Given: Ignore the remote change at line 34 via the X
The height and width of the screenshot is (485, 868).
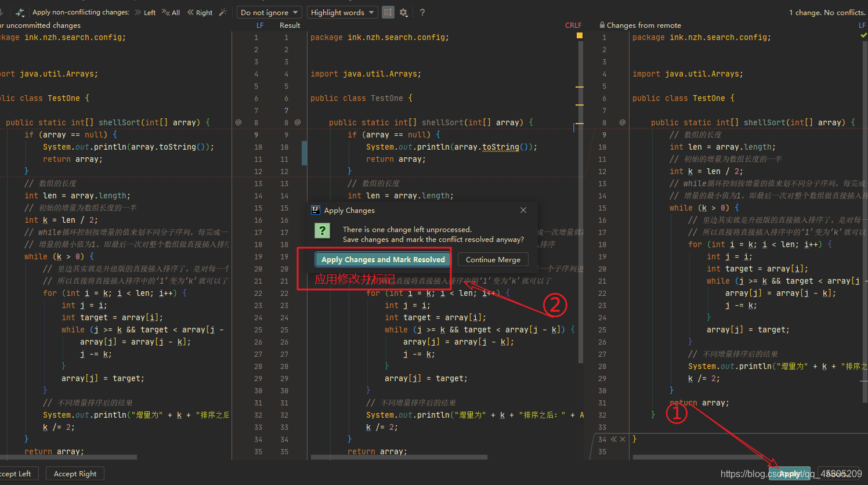Looking at the screenshot, I should click(x=623, y=439).
